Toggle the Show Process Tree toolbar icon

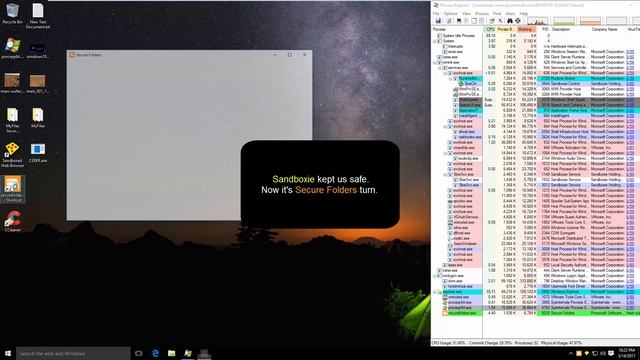[x=466, y=21]
